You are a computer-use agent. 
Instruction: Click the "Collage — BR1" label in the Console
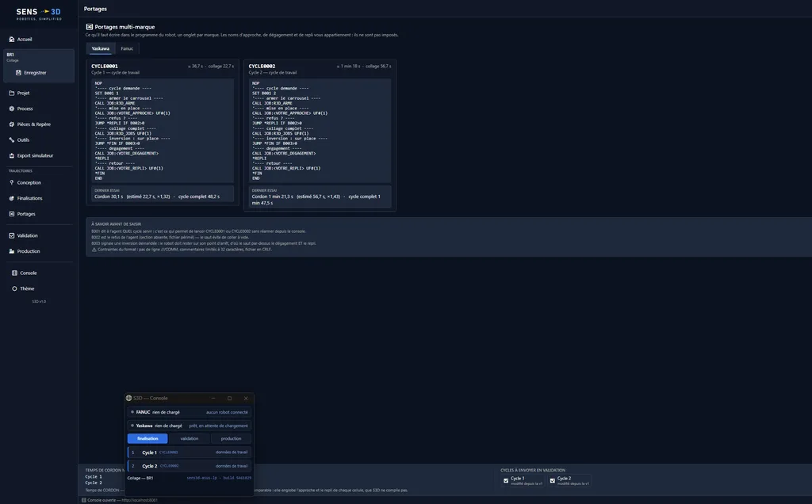click(140, 478)
